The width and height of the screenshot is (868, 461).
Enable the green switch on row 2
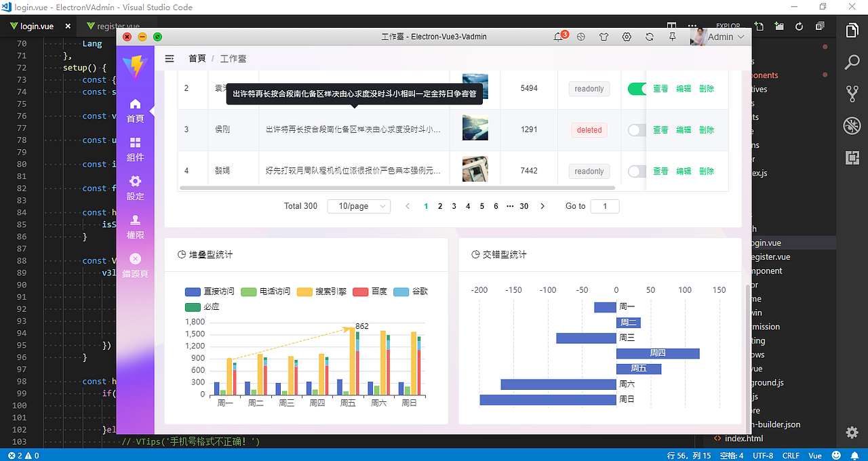(x=637, y=89)
